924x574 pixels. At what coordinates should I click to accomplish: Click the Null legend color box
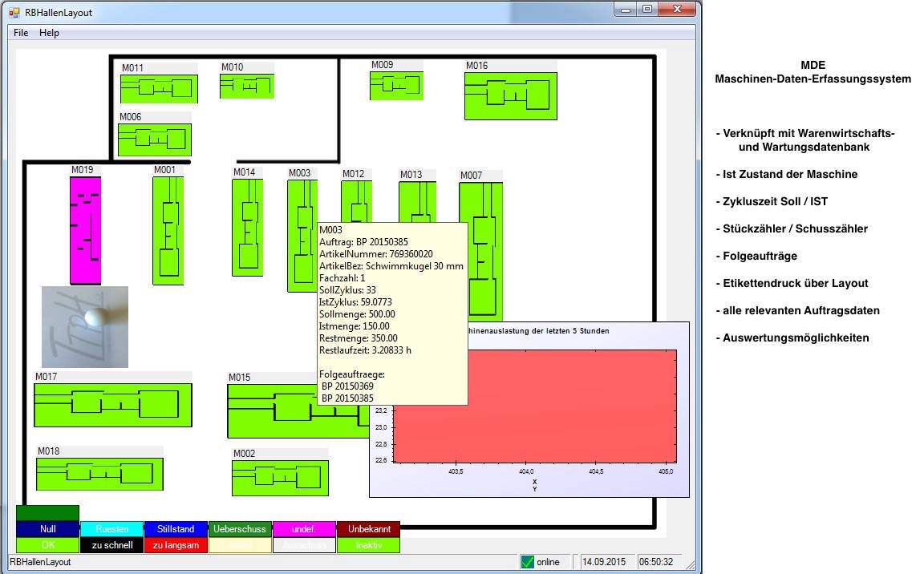coord(48,528)
